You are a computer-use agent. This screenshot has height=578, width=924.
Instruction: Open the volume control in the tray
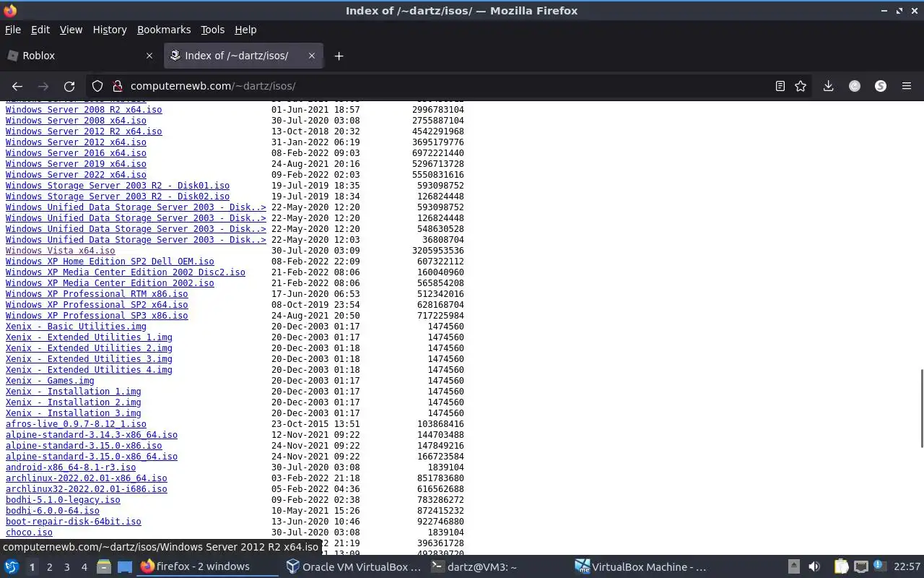coord(814,566)
